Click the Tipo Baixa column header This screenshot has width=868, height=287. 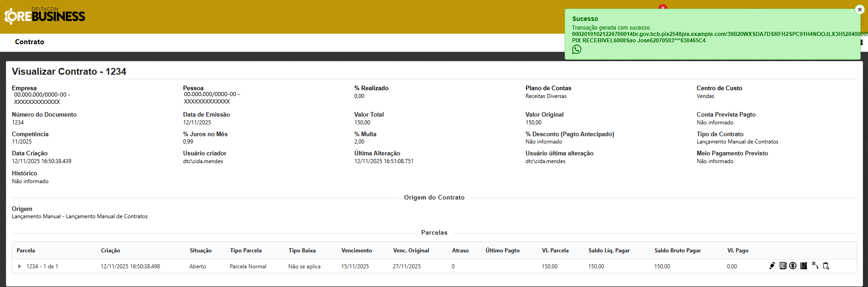coord(302,251)
